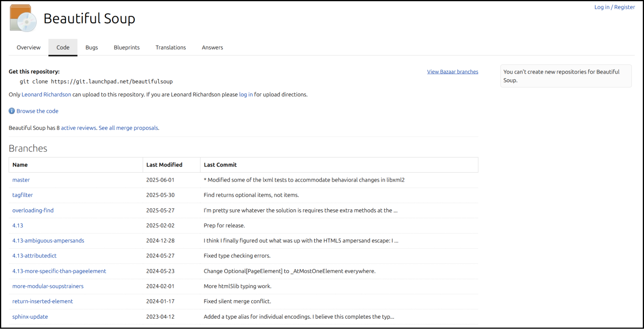644x329 pixels.
Task: Open the Browse the code link
Action: [x=37, y=111]
